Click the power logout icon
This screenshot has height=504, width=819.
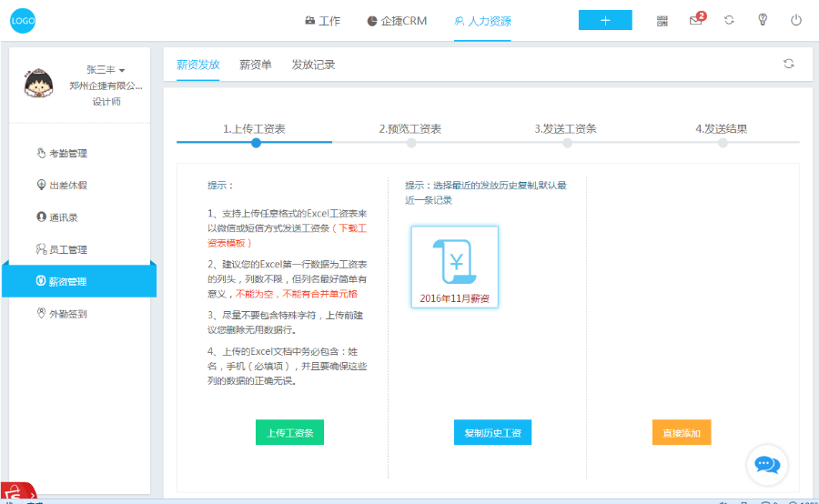click(x=795, y=20)
